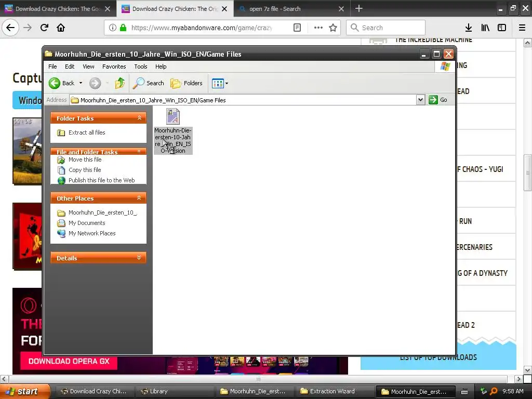This screenshot has height=399, width=532.
Task: Click the Windows start button
Action: [25, 391]
